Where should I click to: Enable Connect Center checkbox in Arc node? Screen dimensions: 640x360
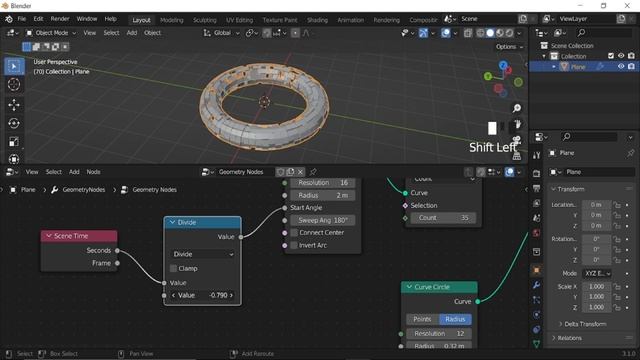(x=294, y=233)
